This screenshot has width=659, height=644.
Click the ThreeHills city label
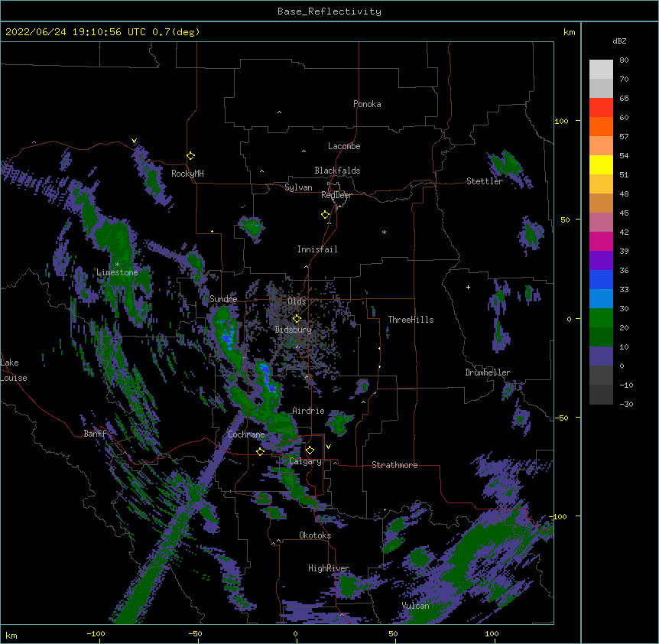(411, 320)
